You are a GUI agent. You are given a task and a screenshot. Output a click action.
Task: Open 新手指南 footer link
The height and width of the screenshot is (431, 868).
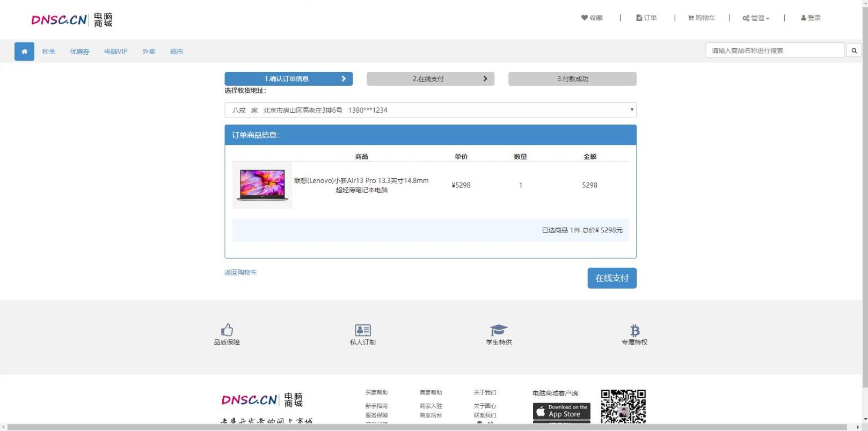376,406
